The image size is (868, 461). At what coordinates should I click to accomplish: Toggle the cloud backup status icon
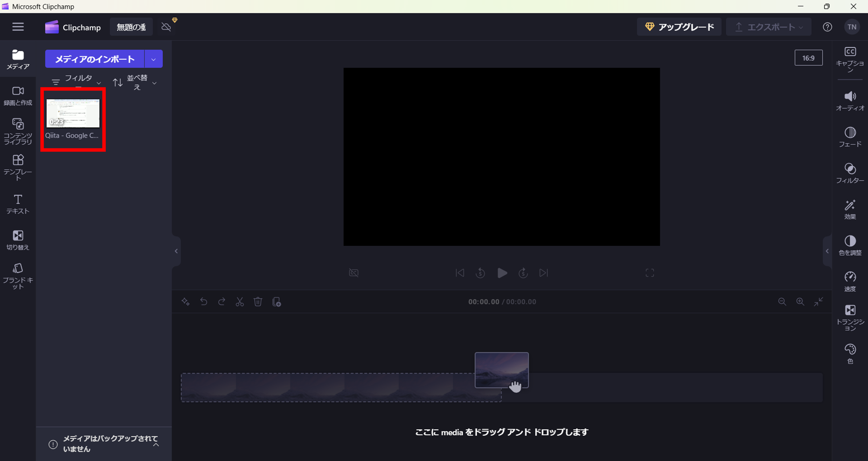tap(166, 27)
